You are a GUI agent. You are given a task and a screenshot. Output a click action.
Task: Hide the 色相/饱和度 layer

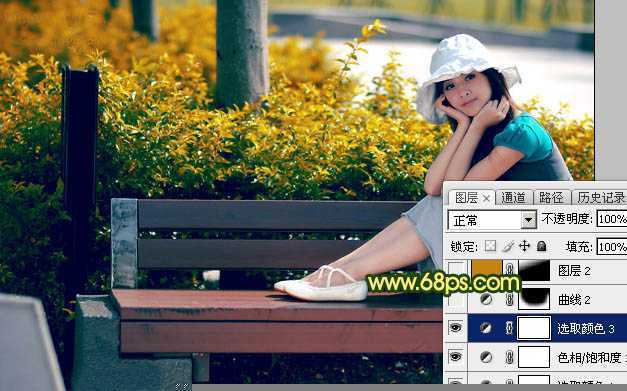(x=456, y=357)
